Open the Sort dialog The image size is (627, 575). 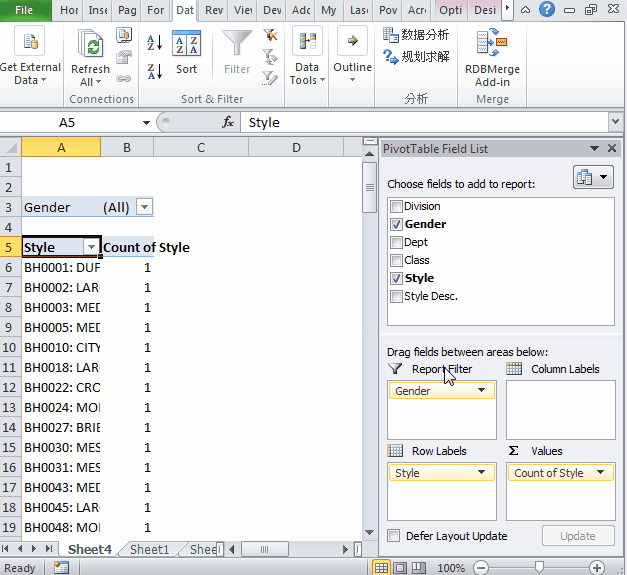point(186,52)
